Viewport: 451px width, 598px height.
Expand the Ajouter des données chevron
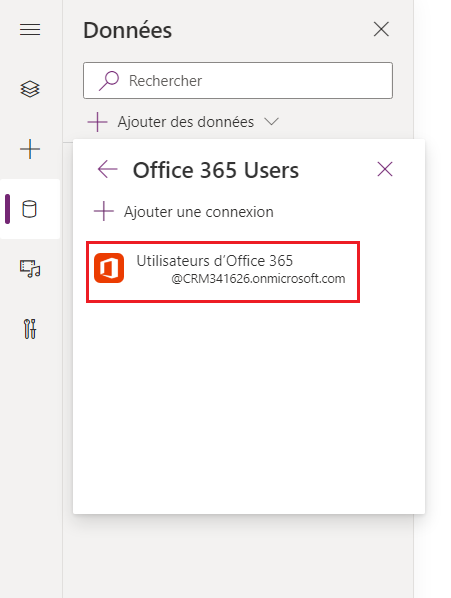[x=271, y=122]
